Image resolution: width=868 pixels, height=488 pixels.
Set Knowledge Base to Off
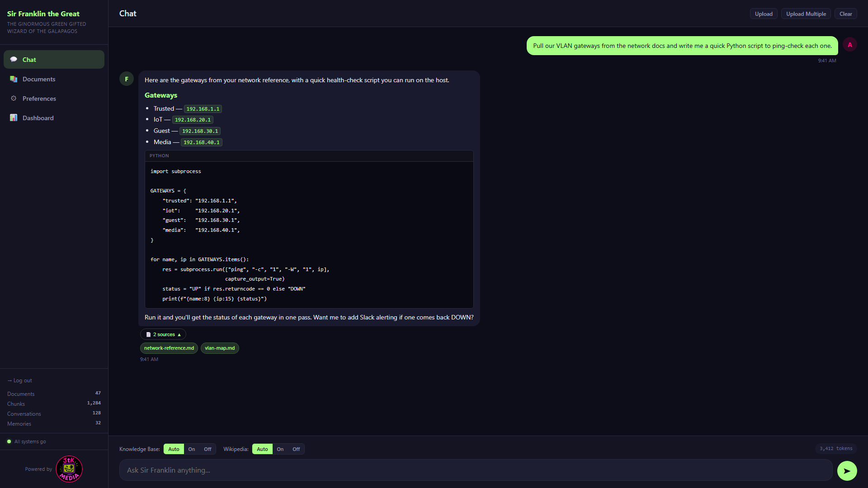tap(208, 449)
